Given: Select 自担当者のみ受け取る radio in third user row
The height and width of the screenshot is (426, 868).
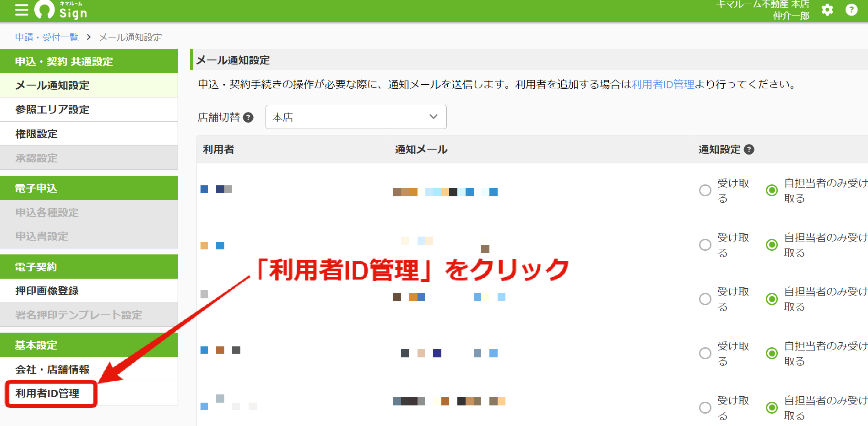Looking at the screenshot, I should pos(772,299).
